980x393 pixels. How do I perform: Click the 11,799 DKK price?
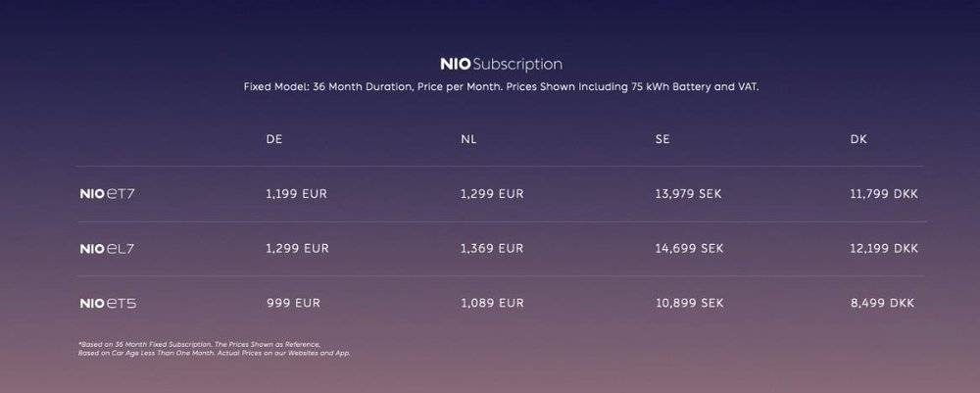pyautogui.click(x=884, y=194)
